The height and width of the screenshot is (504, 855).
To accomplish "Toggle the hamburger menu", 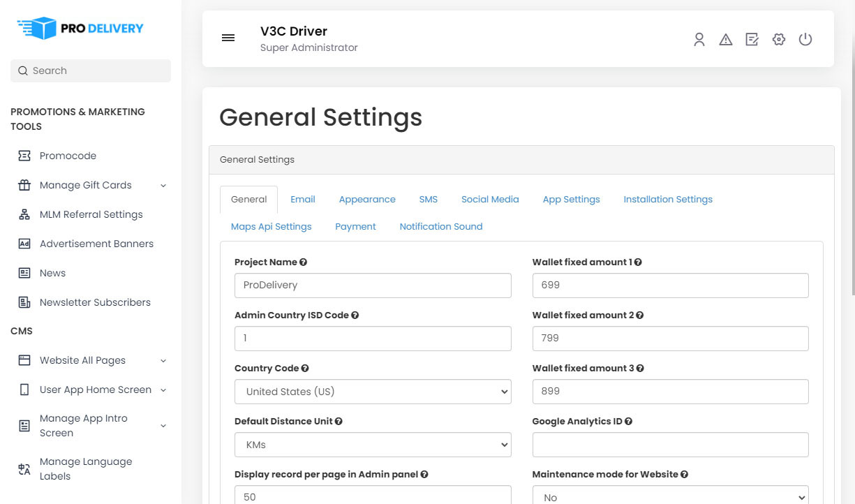I will tap(228, 38).
